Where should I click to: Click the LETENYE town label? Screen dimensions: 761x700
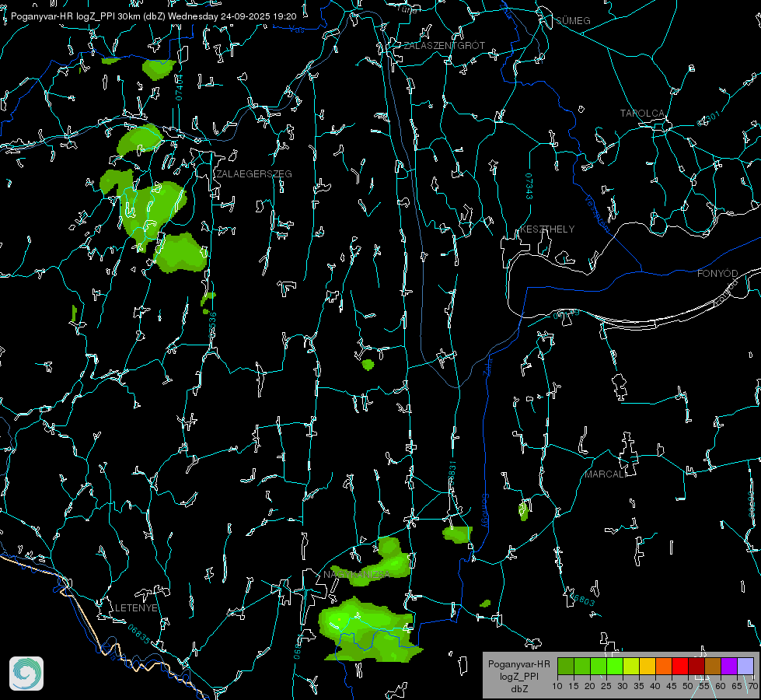tap(136, 608)
